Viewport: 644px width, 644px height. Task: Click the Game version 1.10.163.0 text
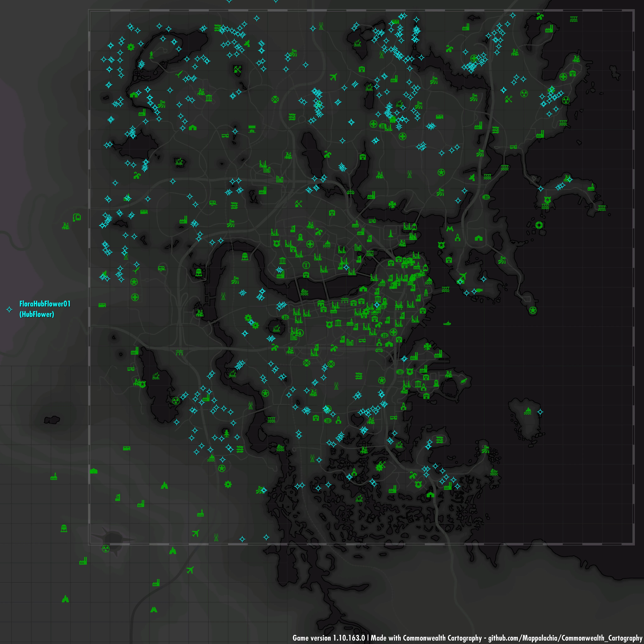(328, 638)
